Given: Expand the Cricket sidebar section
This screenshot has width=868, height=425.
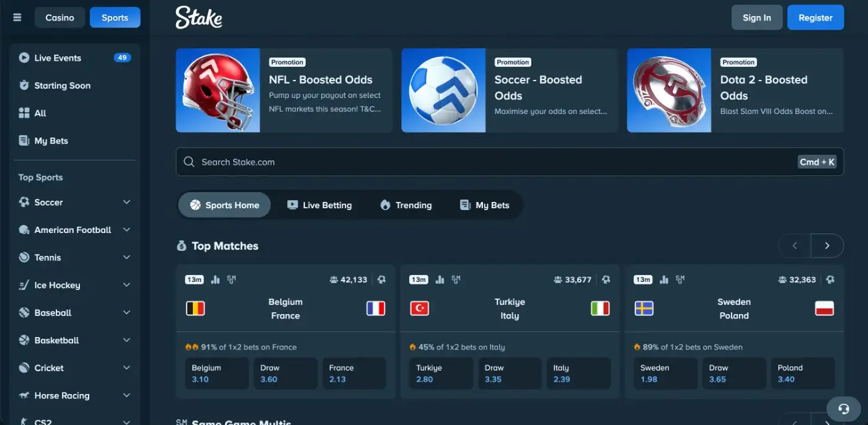Looking at the screenshot, I should pos(126,367).
